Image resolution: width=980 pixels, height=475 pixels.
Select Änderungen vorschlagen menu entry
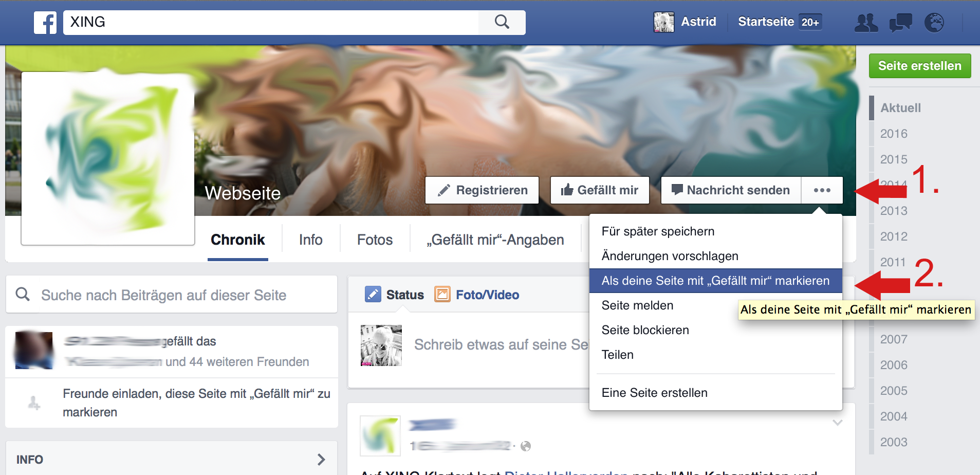coord(716,256)
